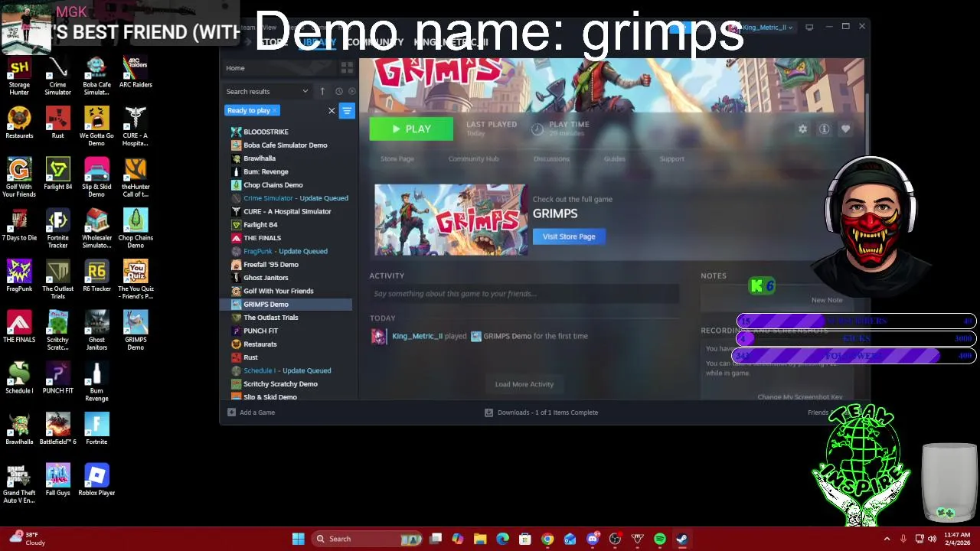
Task: Click the library grid view icon next to Home
Action: 346,68
